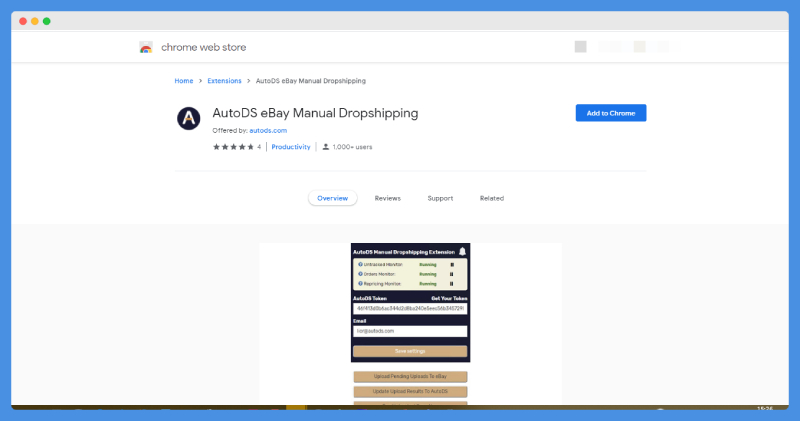Click the info icon beside Repricing Monitor
The image size is (800, 421).
coord(360,283)
